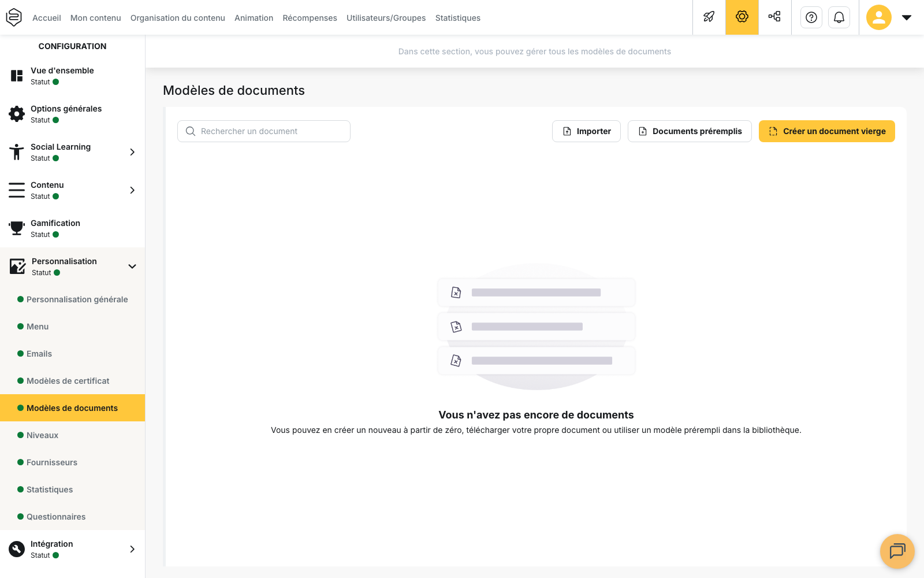Go to Accueil in top menu
Viewport: 924px width, 578px height.
47,18
